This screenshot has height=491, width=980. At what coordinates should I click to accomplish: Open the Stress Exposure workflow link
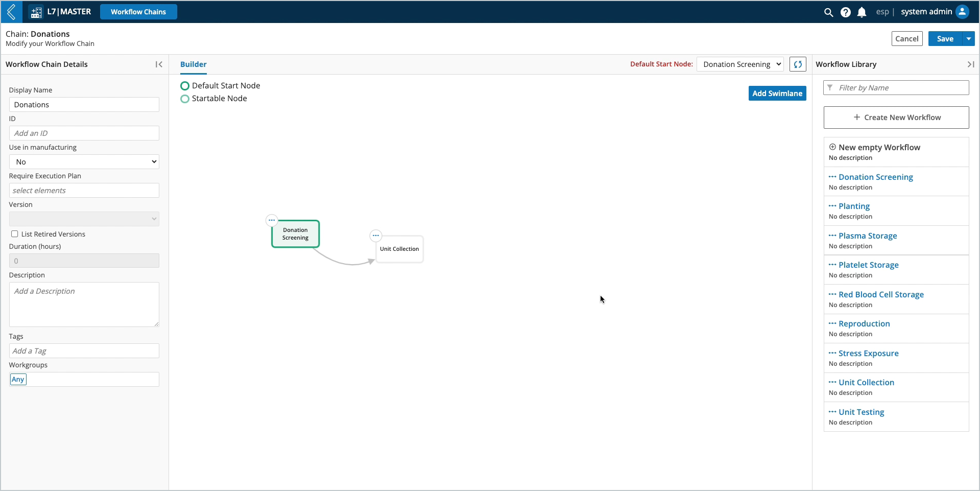coord(869,353)
